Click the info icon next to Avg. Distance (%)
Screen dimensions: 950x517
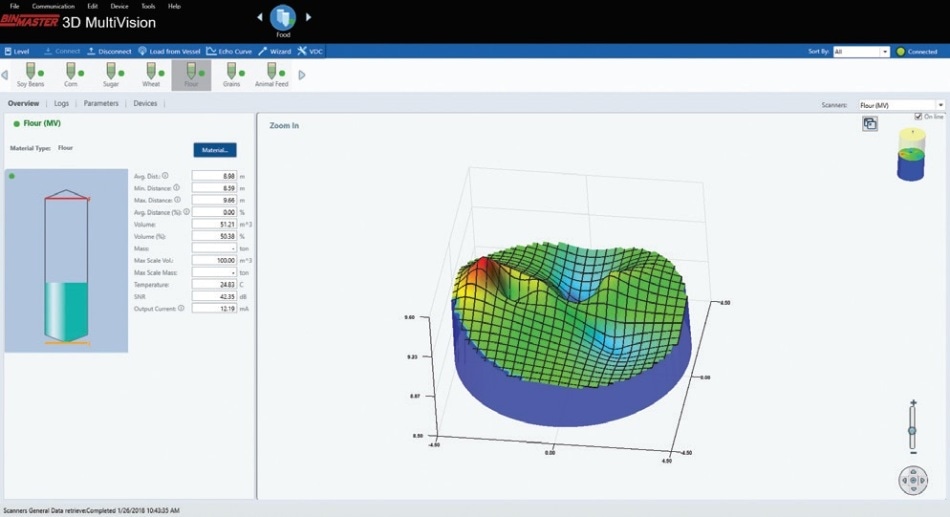click(x=187, y=212)
